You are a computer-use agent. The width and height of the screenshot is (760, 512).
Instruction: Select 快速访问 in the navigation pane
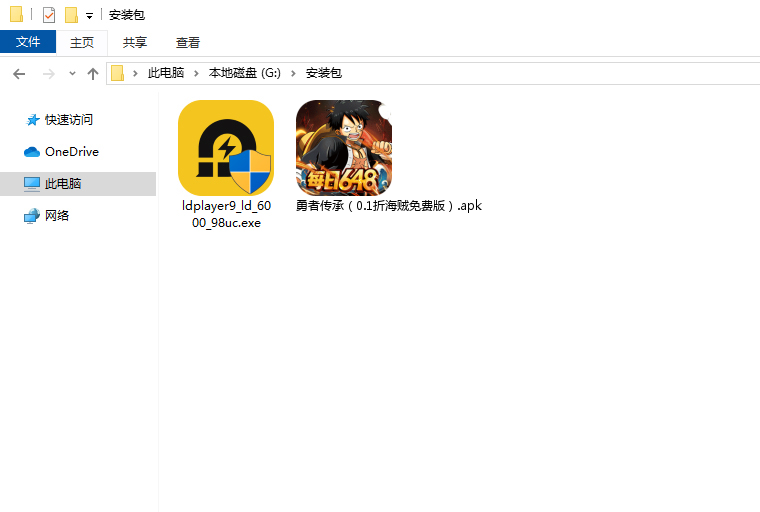pyautogui.click(x=68, y=120)
